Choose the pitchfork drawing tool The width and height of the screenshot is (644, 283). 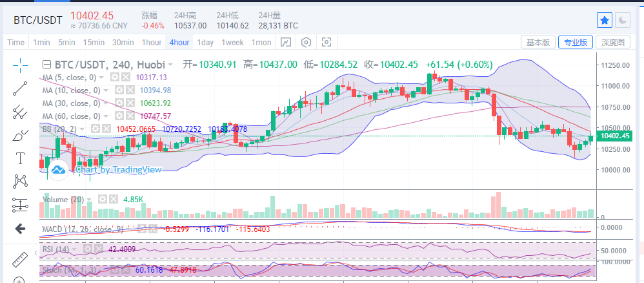point(20,112)
